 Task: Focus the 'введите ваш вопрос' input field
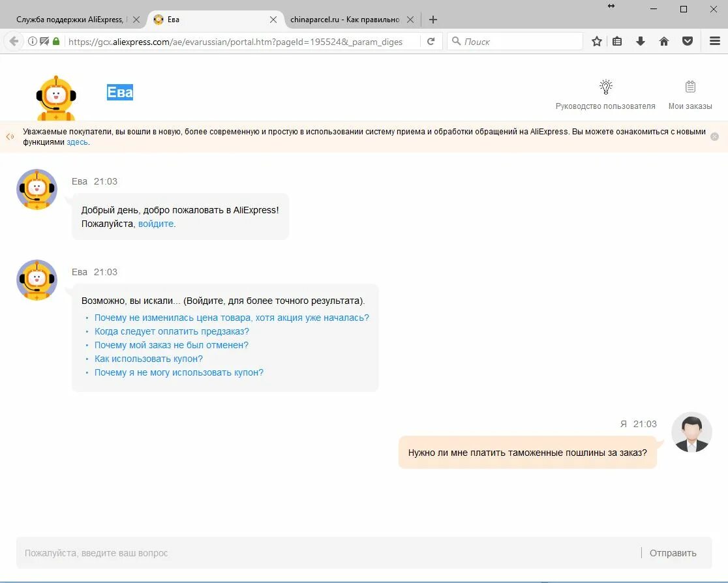[329, 553]
